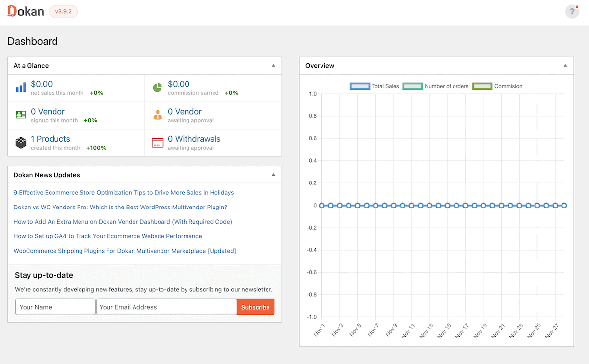
Task: Collapse the At a Glance panel
Action: 273,65
